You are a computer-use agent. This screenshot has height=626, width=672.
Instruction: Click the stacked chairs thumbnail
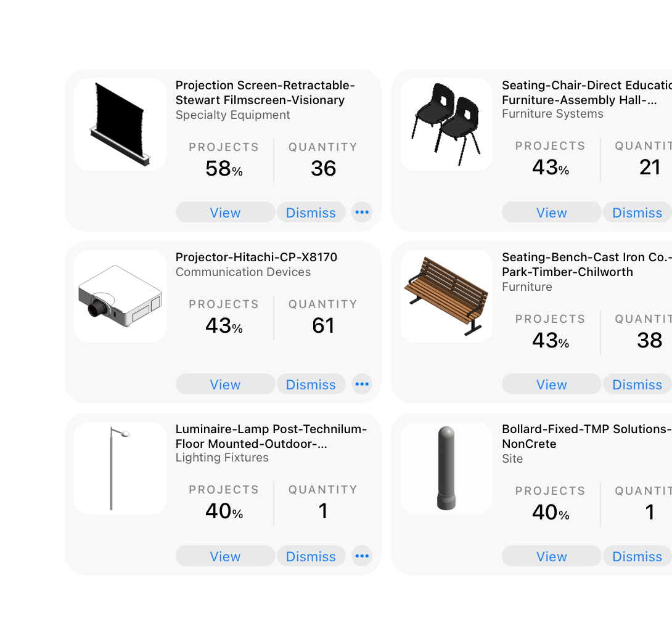446,124
